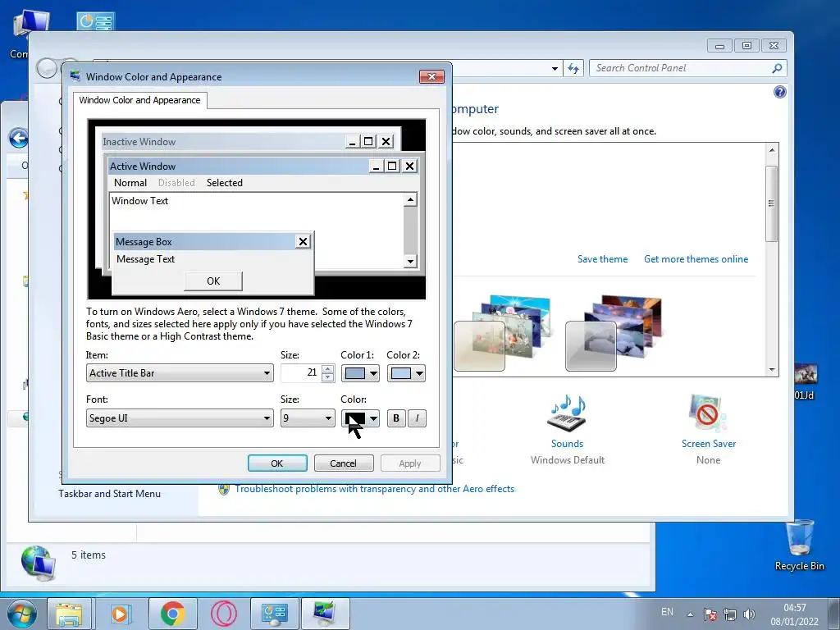Open the Windows Start button

pyautogui.click(x=21, y=614)
